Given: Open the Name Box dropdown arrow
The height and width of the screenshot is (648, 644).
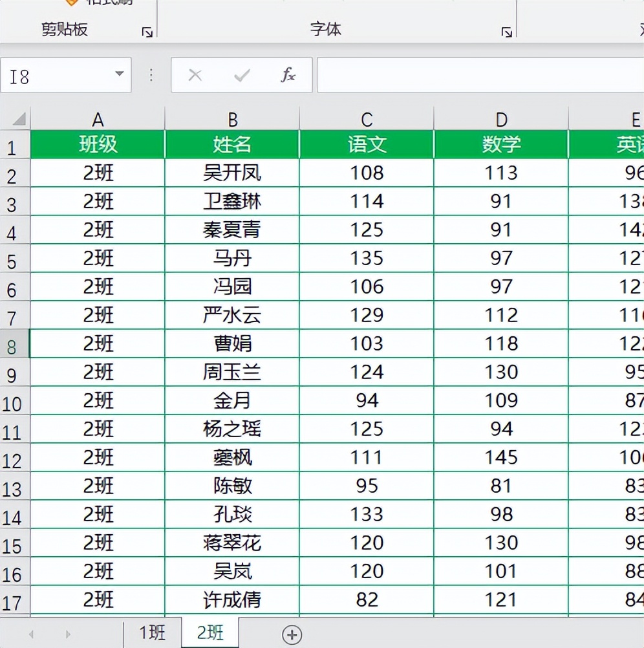Looking at the screenshot, I should pyautogui.click(x=119, y=75).
